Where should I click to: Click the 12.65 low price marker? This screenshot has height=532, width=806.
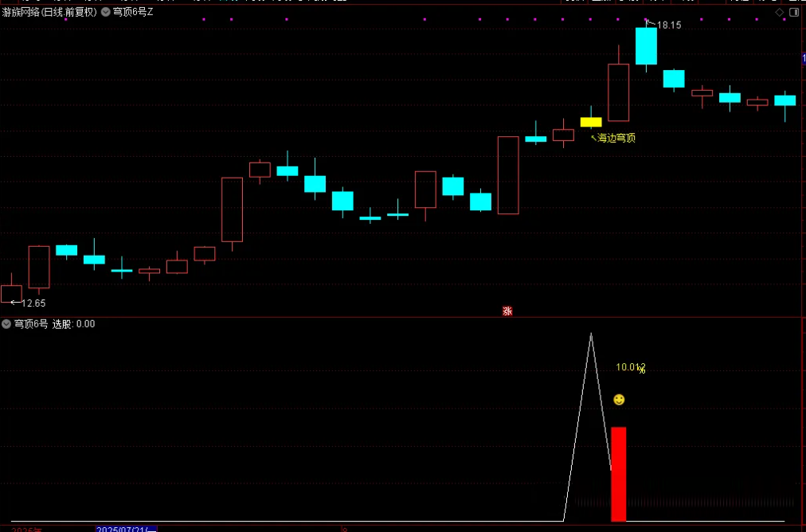coord(33,303)
